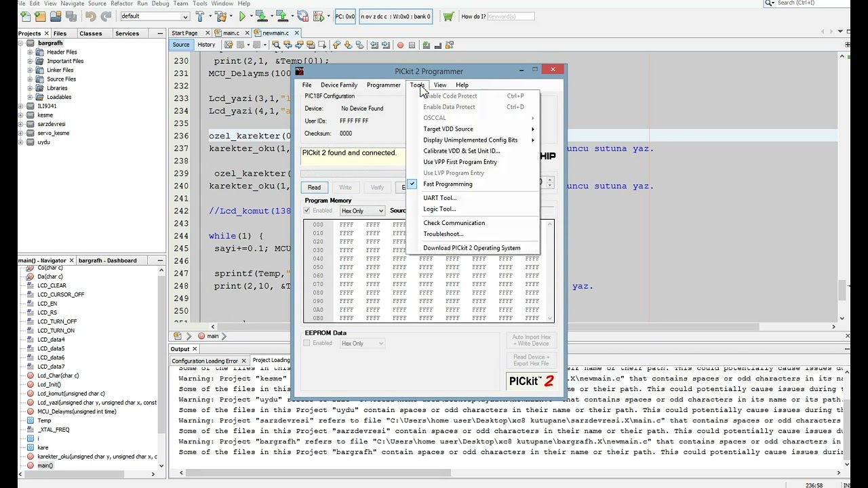Open the Device Family menu in PICkit 2
The height and width of the screenshot is (488, 868).
coord(339,85)
